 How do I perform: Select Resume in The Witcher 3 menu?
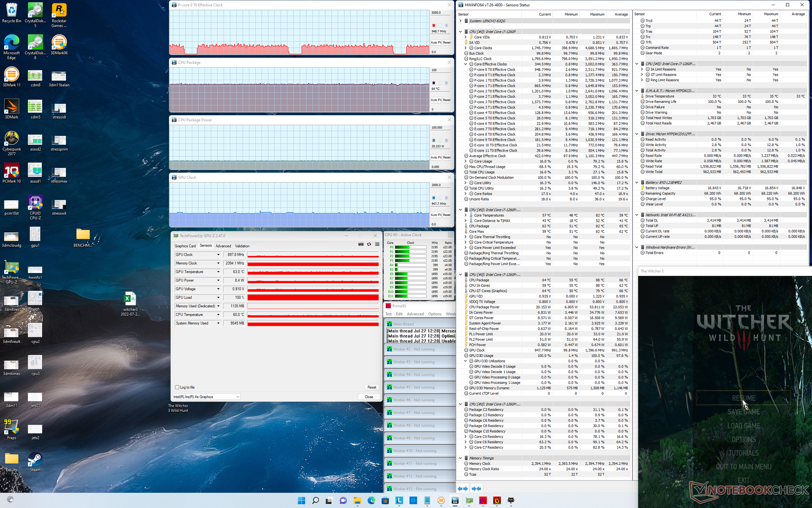pos(743,398)
